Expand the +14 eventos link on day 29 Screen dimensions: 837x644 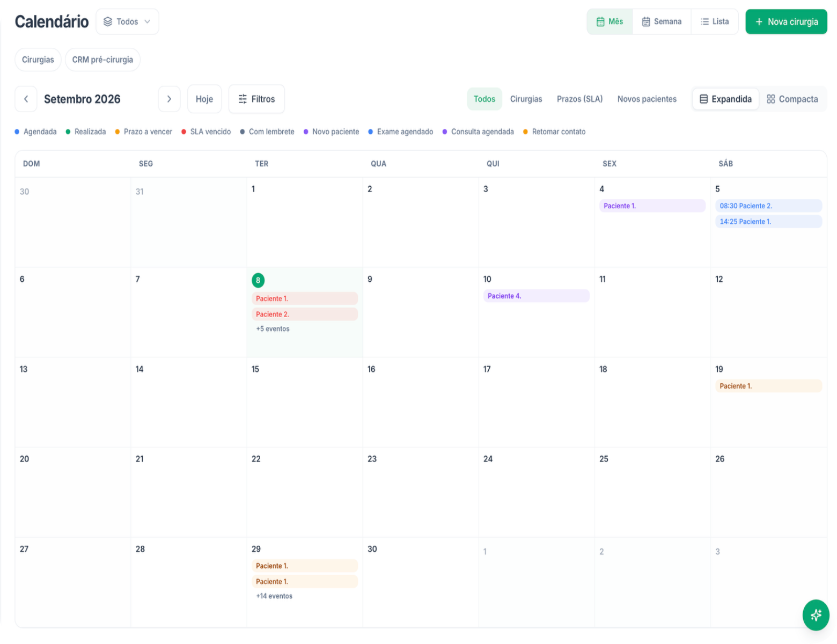pos(274,596)
